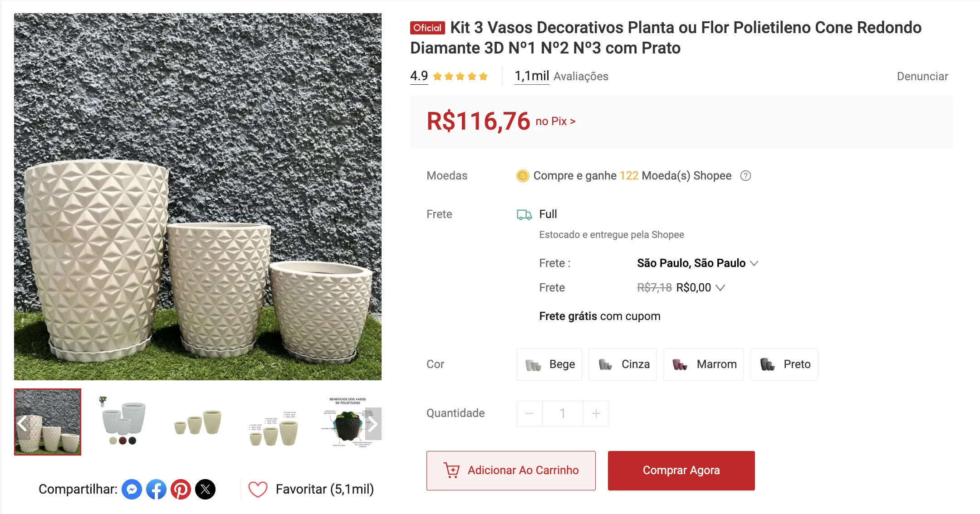This screenshot has width=980, height=514.
Task: Open the Shopee coins info question mark
Action: point(747,176)
